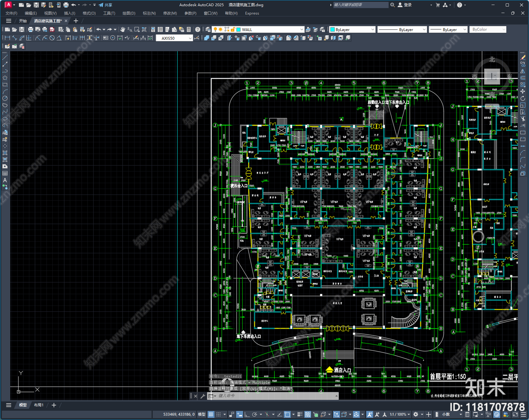Click the Dimension Update icon
This screenshot has width=529, height=420.
150,38
